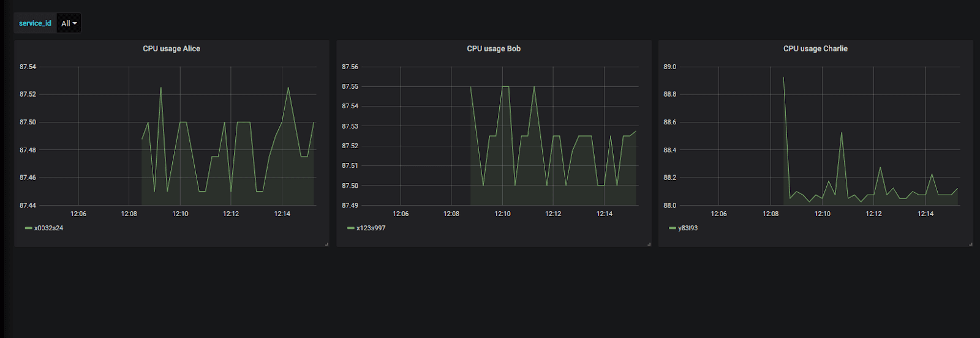Open the CPU usage Charlie panel title menu
This screenshot has width=980, height=338.
tap(815, 48)
